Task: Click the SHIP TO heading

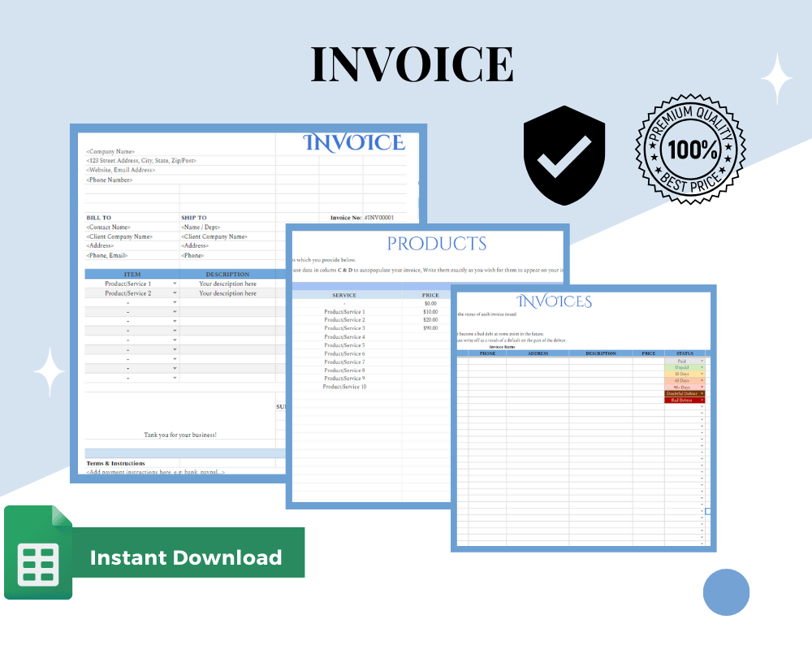Action: coord(194,218)
